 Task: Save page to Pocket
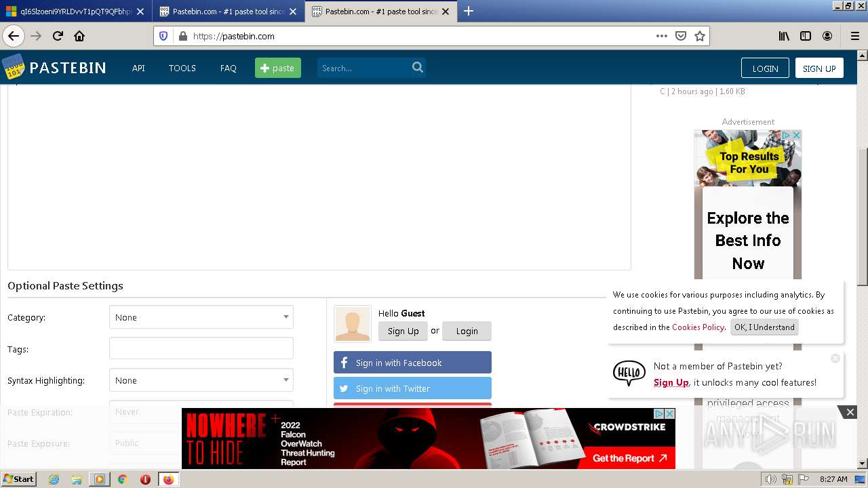[x=681, y=36]
